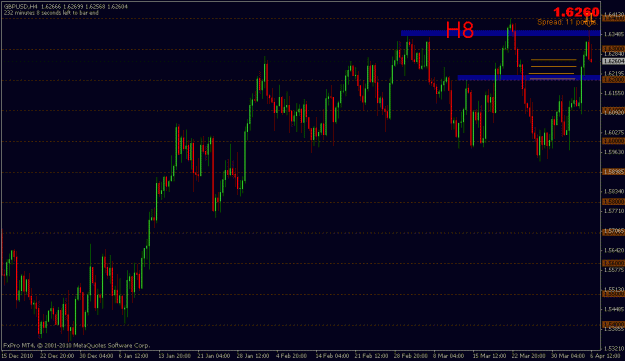
Task: Click the 1.53210 value on price scale
Action: (x=614, y=348)
